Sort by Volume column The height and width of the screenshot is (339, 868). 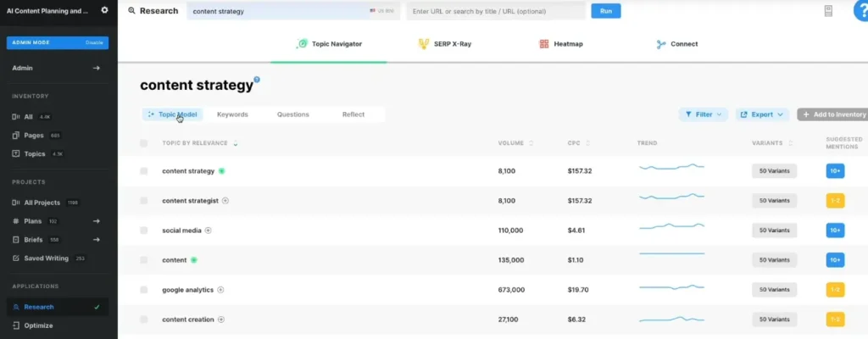click(515, 143)
